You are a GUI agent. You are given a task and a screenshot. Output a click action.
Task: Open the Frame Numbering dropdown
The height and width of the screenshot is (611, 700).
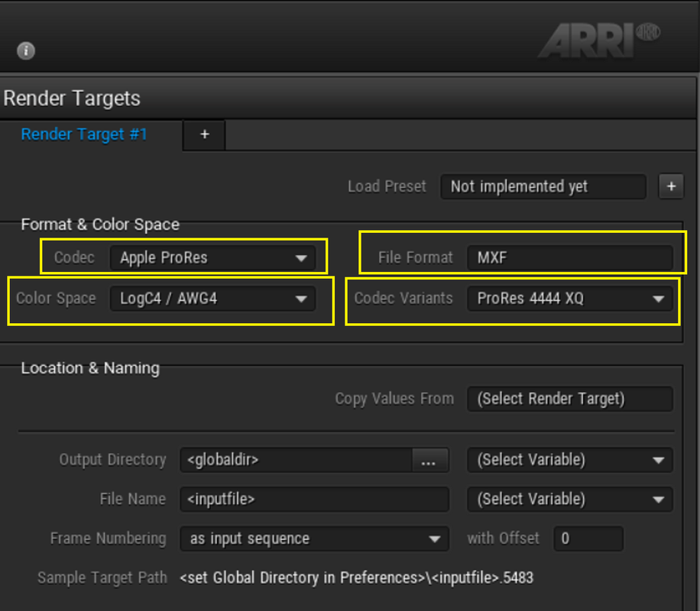tap(314, 538)
